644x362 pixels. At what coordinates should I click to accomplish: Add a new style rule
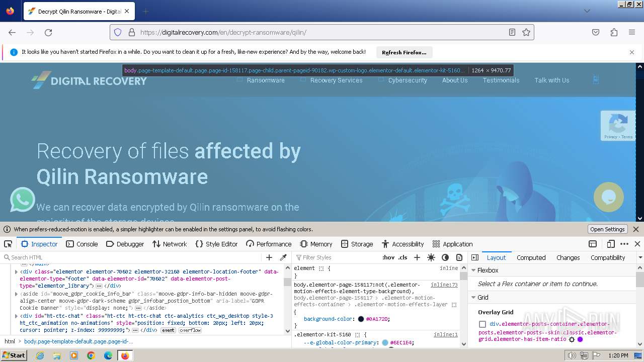pos(417,257)
